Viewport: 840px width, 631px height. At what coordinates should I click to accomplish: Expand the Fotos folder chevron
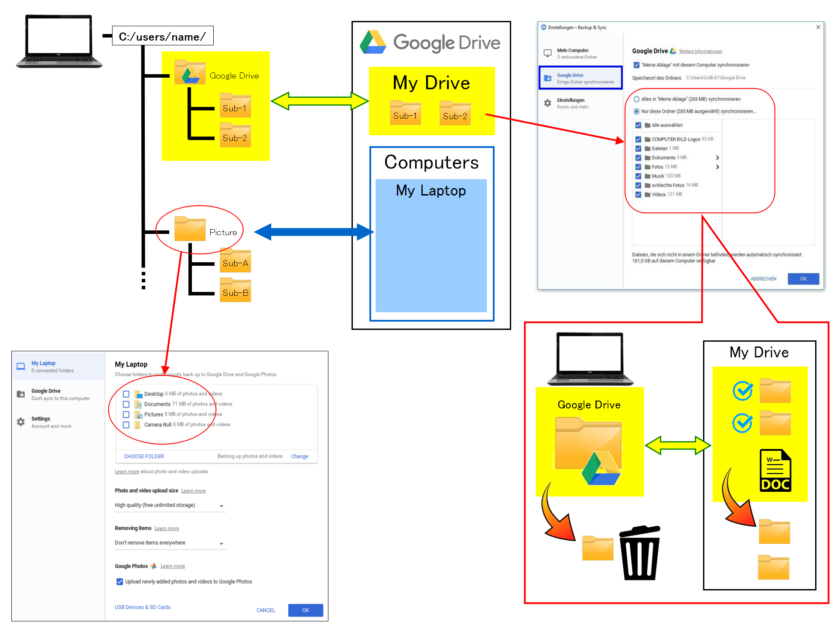click(x=717, y=167)
